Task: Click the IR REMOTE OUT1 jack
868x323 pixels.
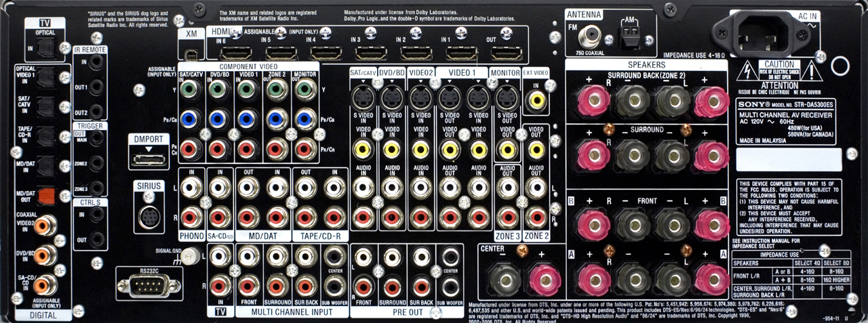Action: (x=98, y=88)
